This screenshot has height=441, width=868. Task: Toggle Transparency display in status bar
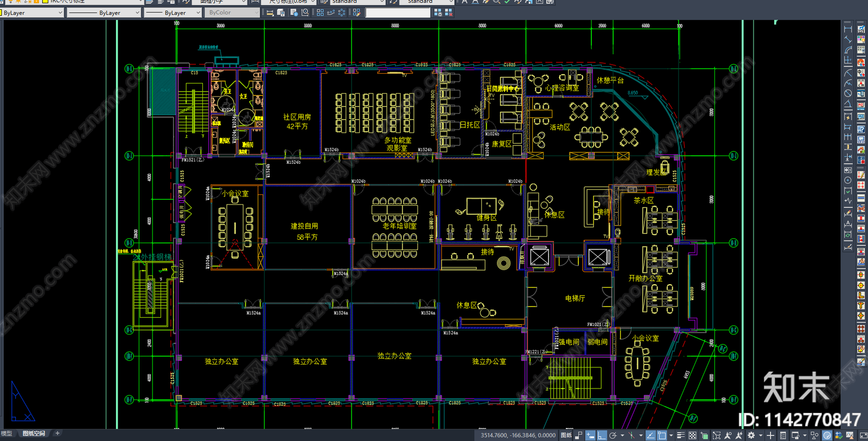(692, 436)
